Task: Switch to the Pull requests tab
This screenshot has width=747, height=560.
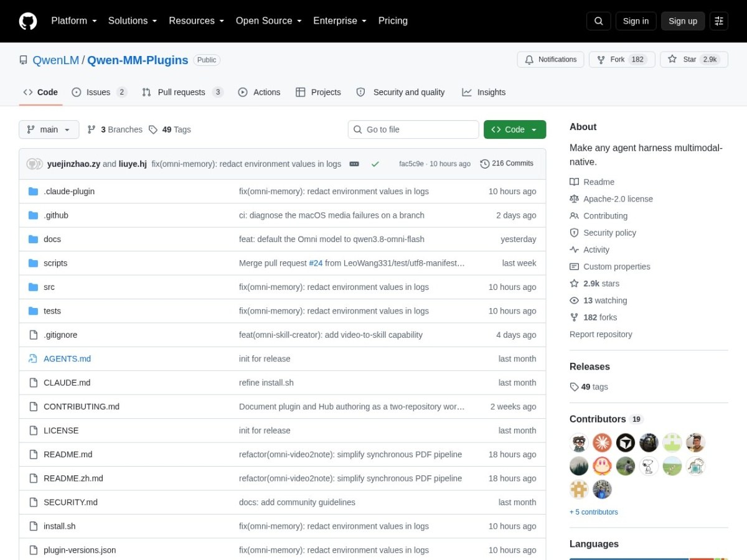Action: [182, 92]
